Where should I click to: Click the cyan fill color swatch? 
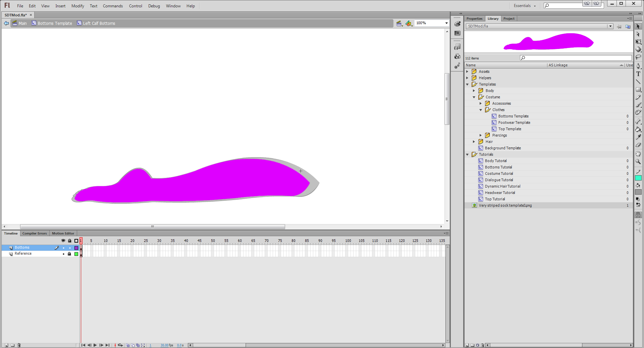pyautogui.click(x=638, y=178)
